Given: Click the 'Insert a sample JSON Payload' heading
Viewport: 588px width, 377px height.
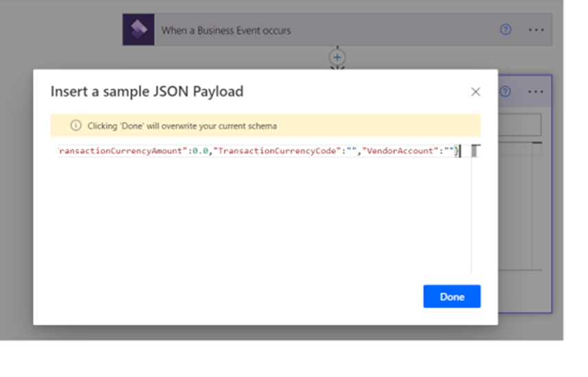Looking at the screenshot, I should click(x=147, y=91).
